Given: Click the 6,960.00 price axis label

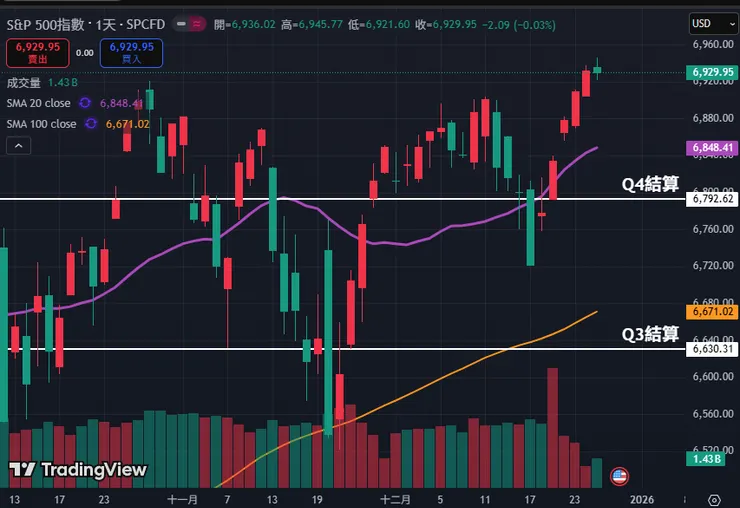Looking at the screenshot, I should tap(713, 44).
